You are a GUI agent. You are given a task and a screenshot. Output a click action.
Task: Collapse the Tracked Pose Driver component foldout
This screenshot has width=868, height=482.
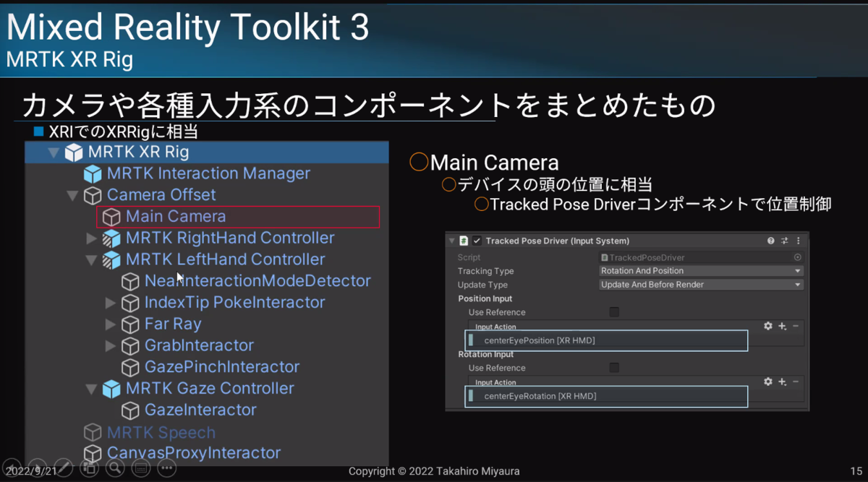click(x=452, y=241)
